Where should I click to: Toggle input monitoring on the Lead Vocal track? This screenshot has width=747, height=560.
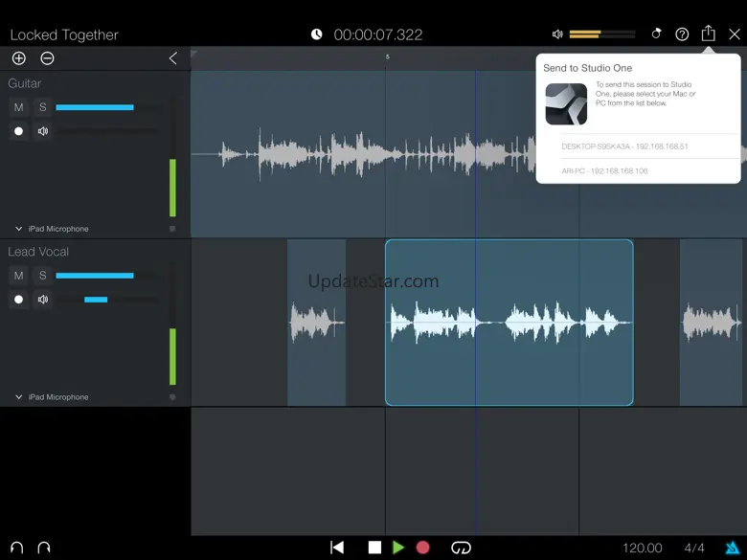(43, 299)
